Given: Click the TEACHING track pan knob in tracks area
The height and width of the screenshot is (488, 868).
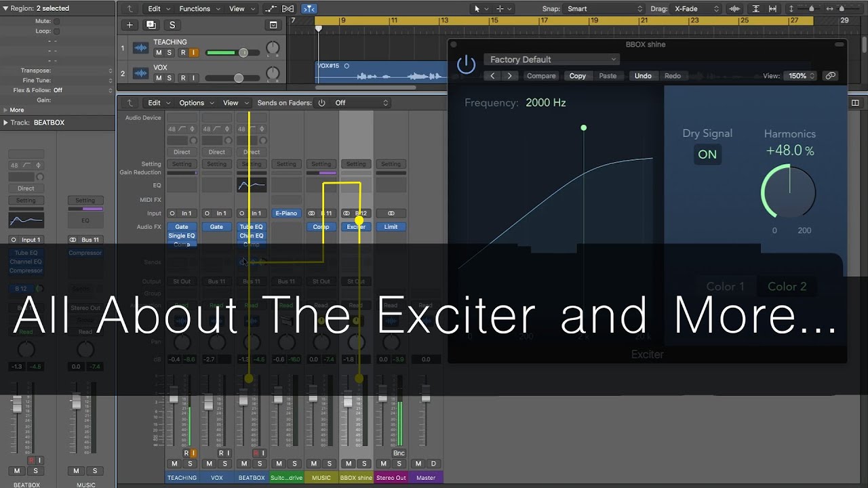Looking at the screenshot, I should (273, 49).
